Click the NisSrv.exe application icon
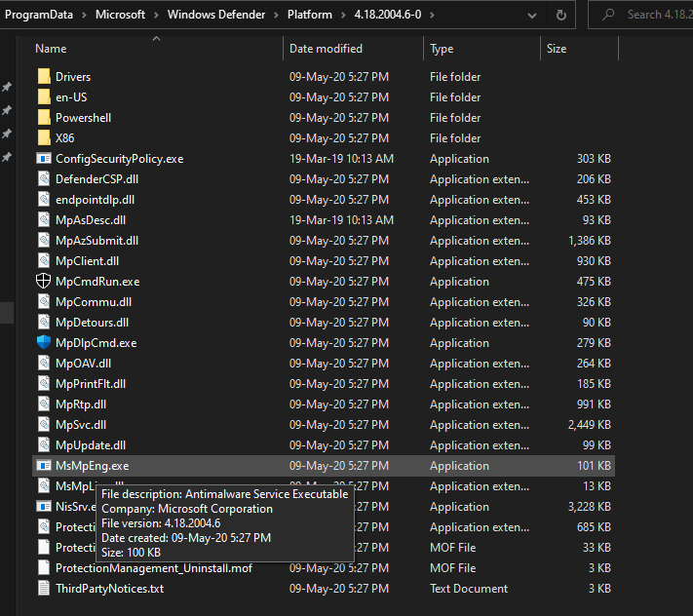 pyautogui.click(x=44, y=507)
